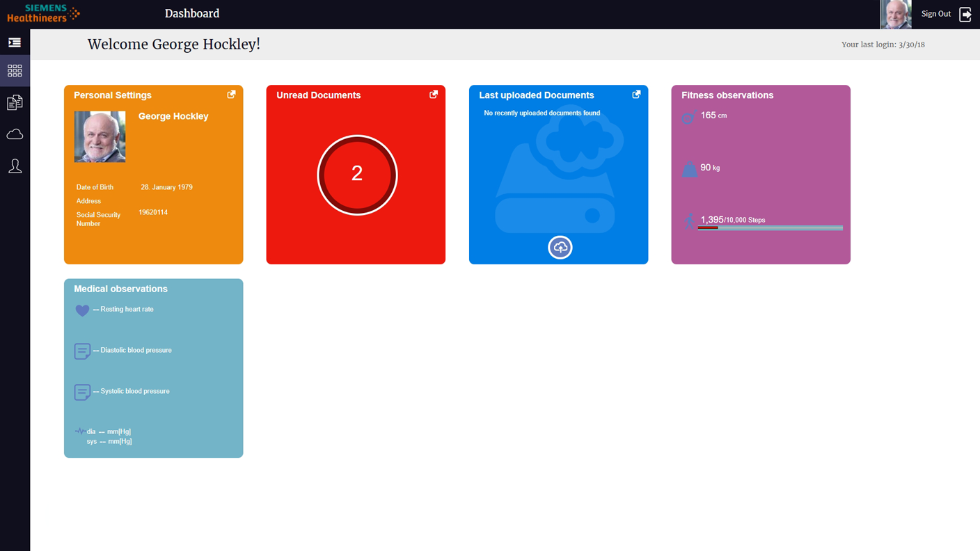Viewport: 980px width, 551px height.
Task: Click the Diastolic blood pressure label
Action: click(x=136, y=350)
